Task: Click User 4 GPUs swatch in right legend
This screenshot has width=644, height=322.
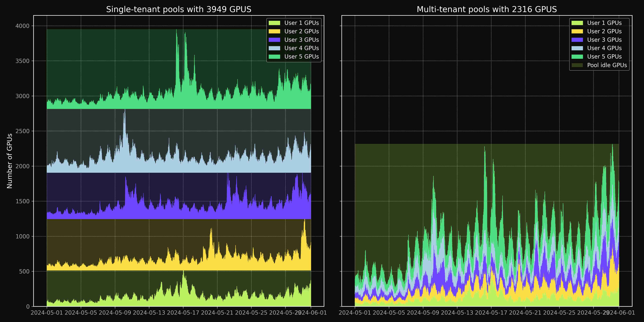Action: tap(577, 48)
